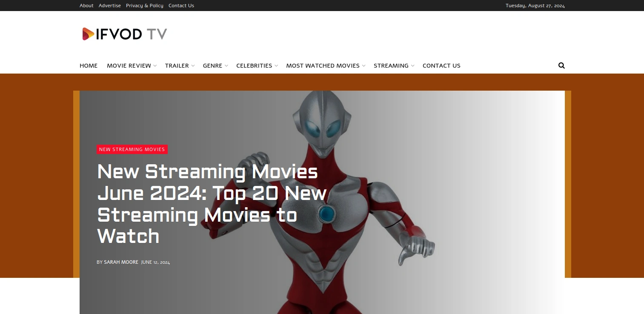
Task: Open the Genre dropdown menu
Action: coord(215,66)
